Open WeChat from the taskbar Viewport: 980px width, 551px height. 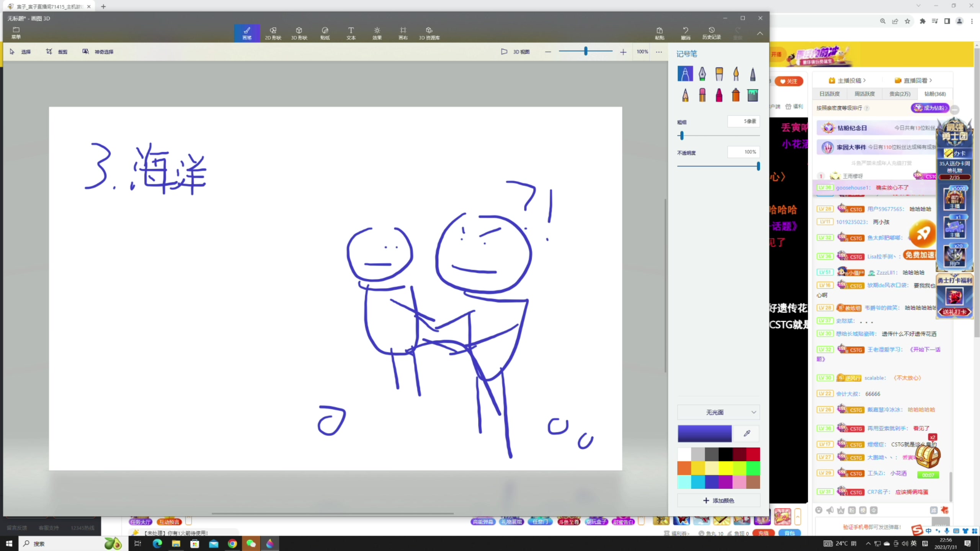point(251,543)
